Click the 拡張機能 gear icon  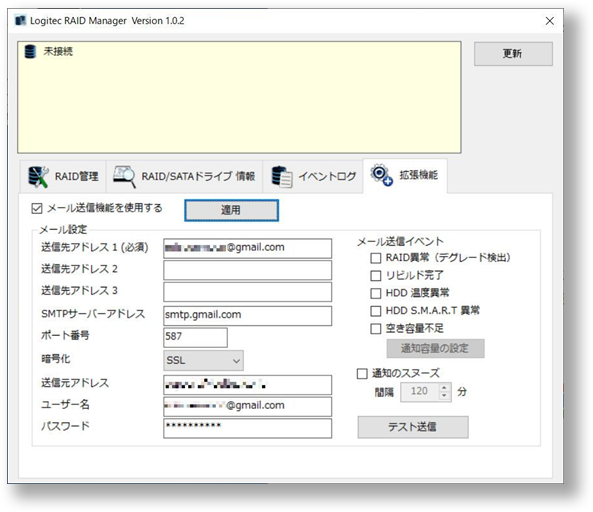tap(381, 175)
